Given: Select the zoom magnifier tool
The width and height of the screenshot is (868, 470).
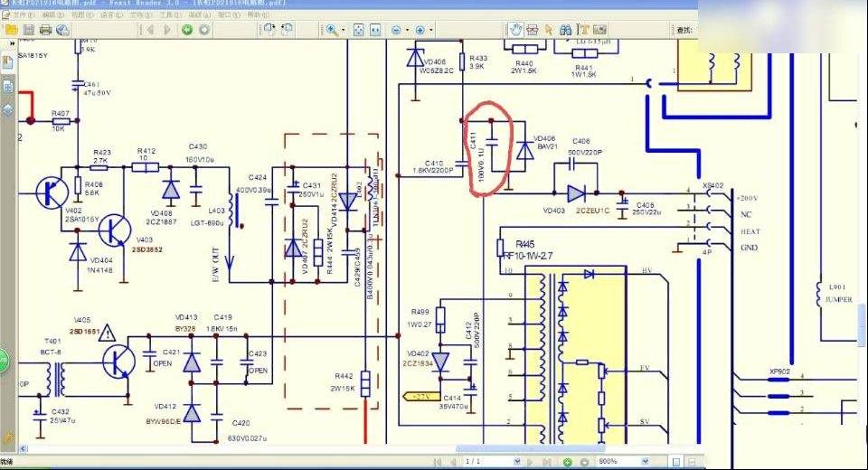Looking at the screenshot, I should coord(332,30).
